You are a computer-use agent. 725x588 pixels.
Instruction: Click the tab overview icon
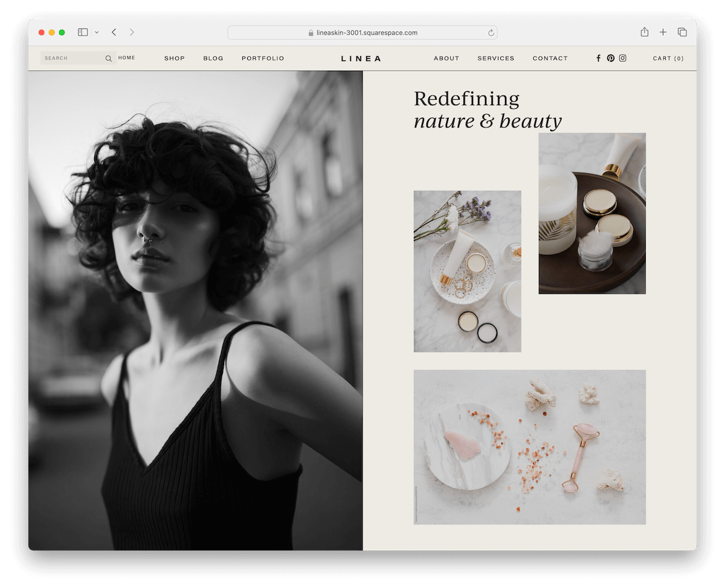682,32
